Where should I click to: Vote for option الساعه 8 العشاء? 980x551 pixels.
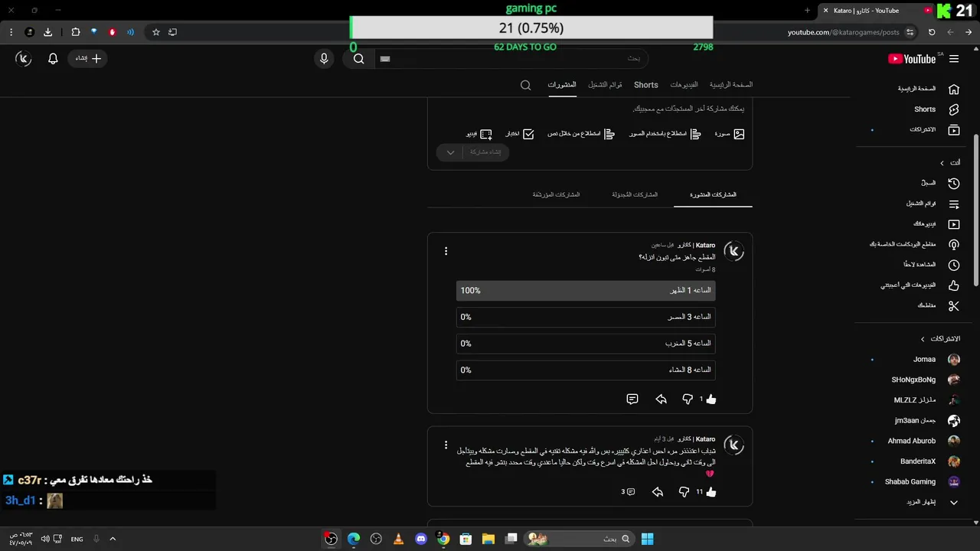(x=586, y=370)
